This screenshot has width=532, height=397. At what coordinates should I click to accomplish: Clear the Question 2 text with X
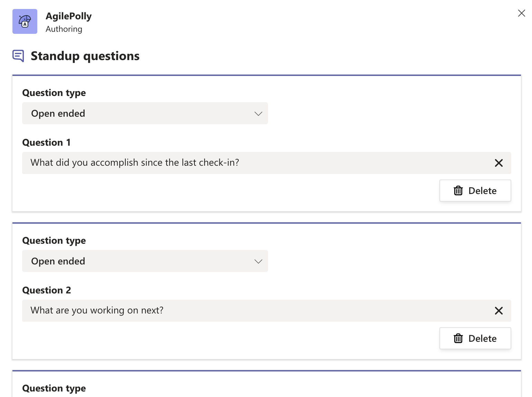point(498,311)
